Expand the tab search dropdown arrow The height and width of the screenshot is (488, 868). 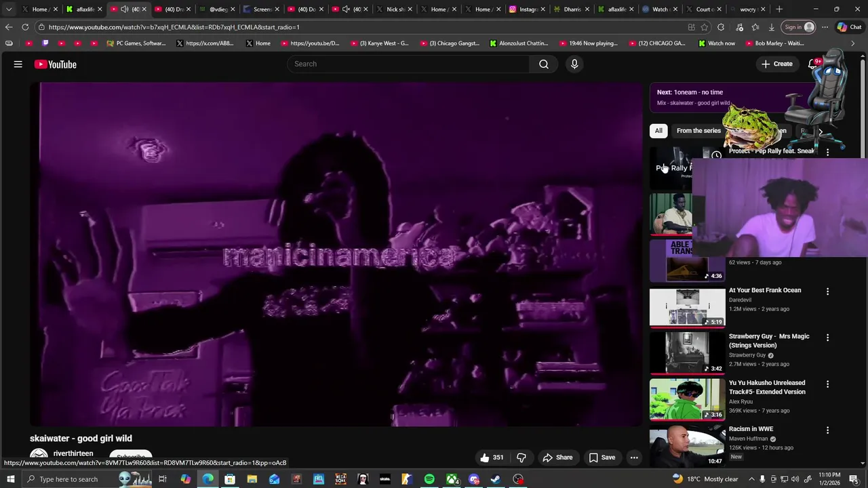pyautogui.click(x=9, y=9)
